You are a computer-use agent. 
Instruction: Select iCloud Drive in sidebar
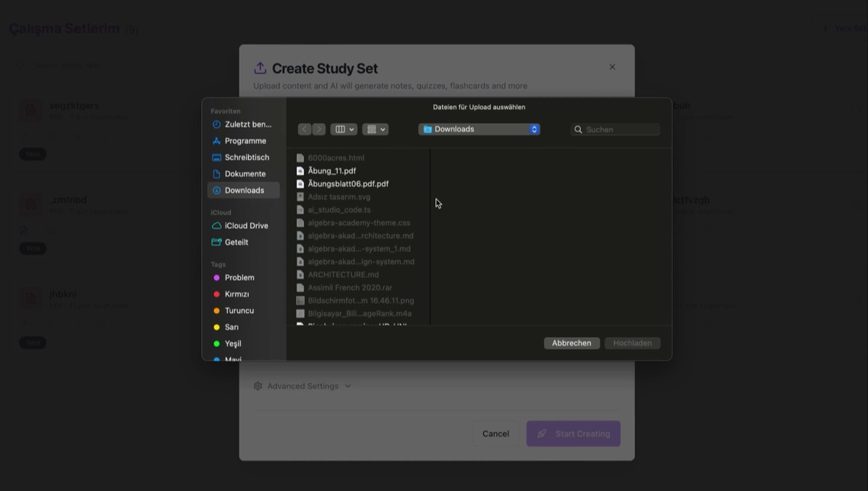[x=246, y=226]
